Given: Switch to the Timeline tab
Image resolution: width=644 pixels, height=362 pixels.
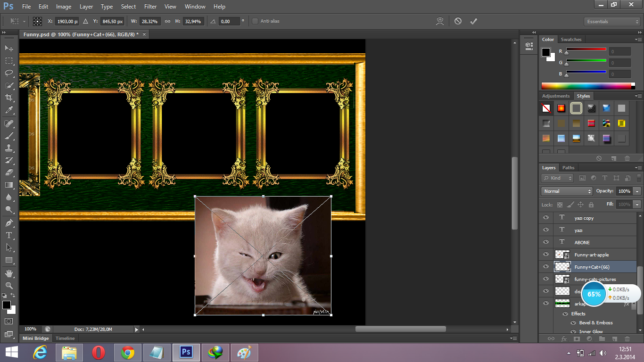Looking at the screenshot, I should [65, 338].
